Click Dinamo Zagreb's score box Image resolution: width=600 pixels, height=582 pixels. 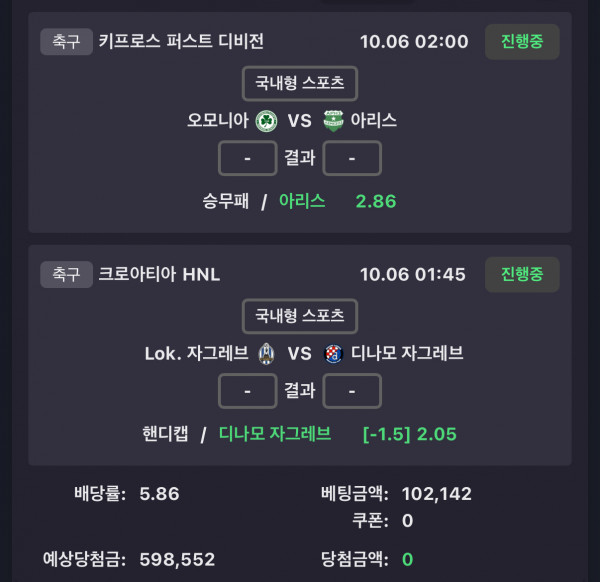[x=352, y=391]
